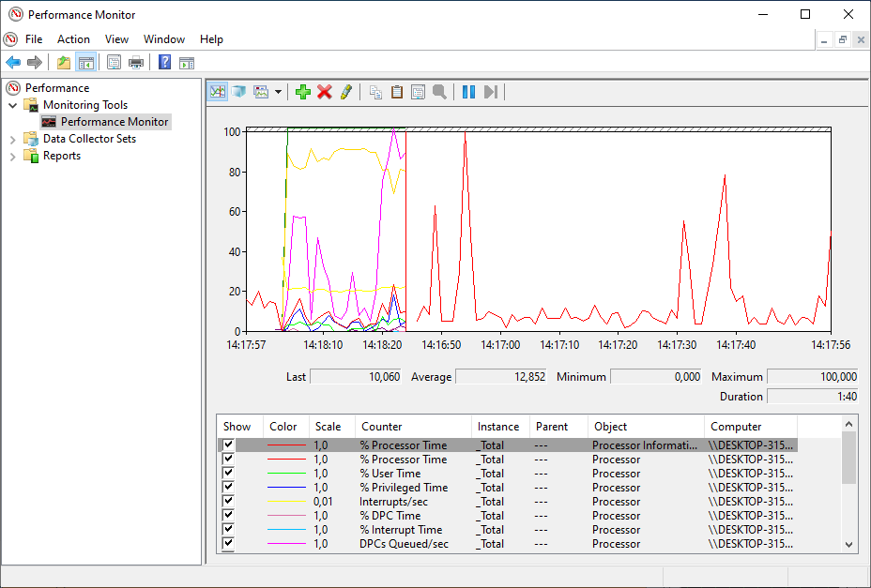Delete the selected counter using red X
The width and height of the screenshot is (871, 588).
tap(326, 91)
